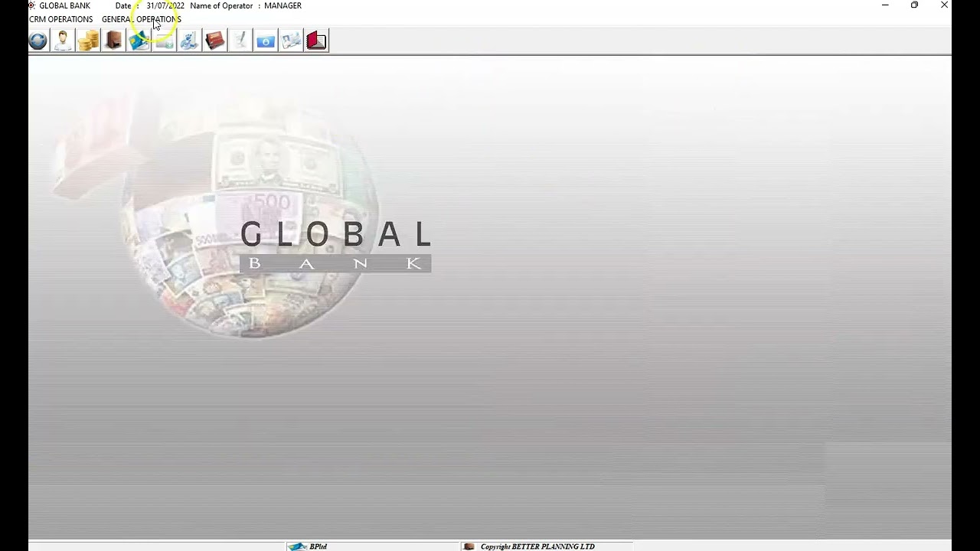Click the MANAGER operator name

click(283, 5)
